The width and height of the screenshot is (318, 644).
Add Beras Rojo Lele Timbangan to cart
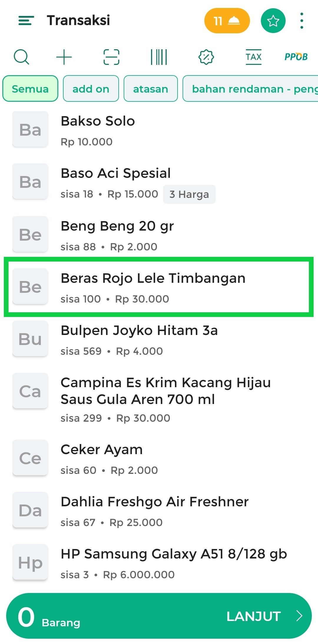click(x=159, y=287)
